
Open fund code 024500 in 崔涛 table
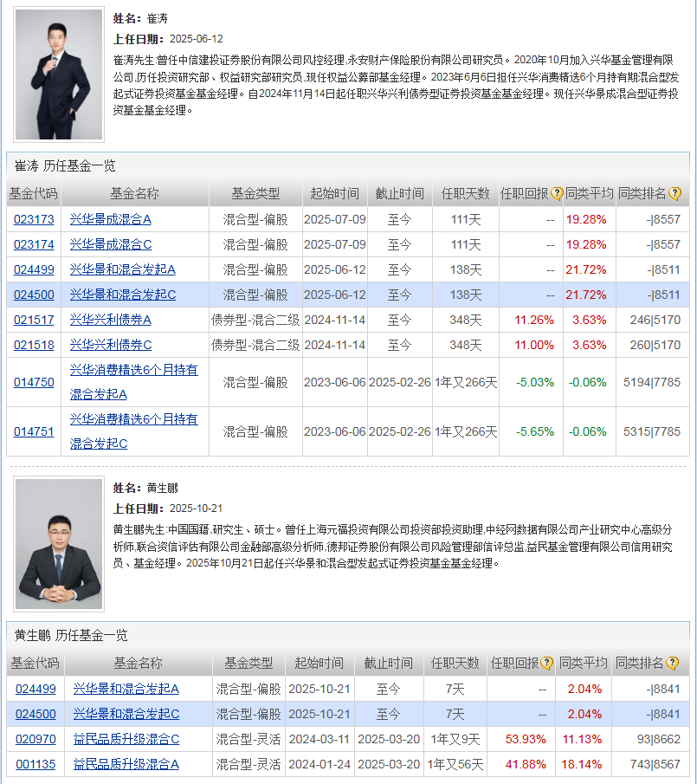pyautogui.click(x=34, y=295)
